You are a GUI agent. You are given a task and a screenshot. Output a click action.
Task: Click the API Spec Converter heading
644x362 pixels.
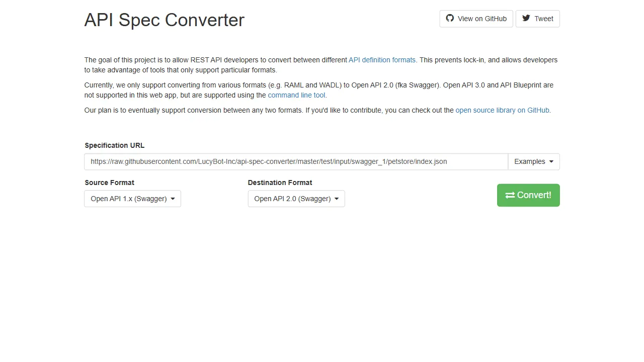(165, 20)
